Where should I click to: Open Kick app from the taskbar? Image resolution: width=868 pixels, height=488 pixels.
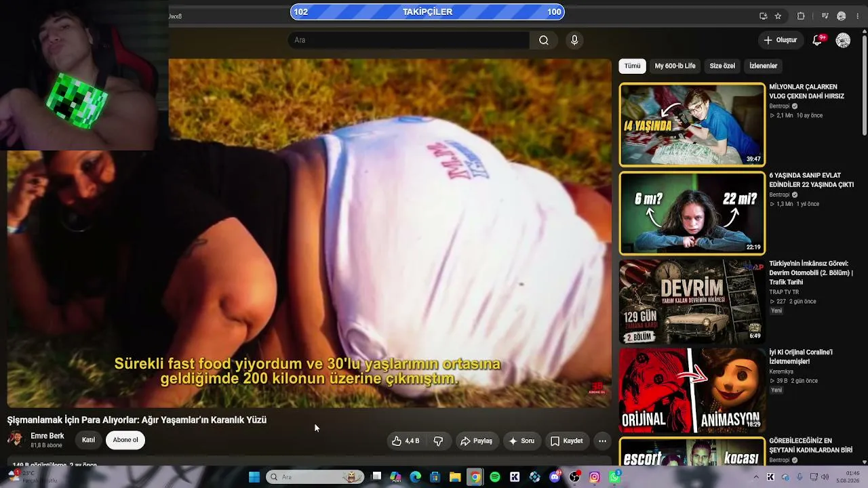(x=515, y=477)
